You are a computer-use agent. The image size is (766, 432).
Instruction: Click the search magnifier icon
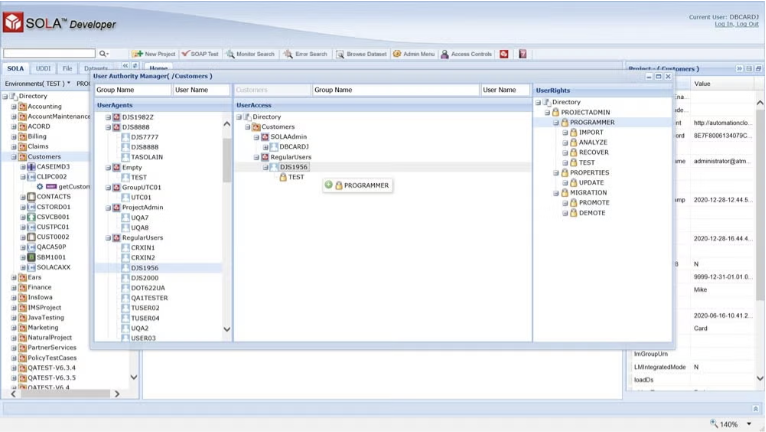point(103,53)
